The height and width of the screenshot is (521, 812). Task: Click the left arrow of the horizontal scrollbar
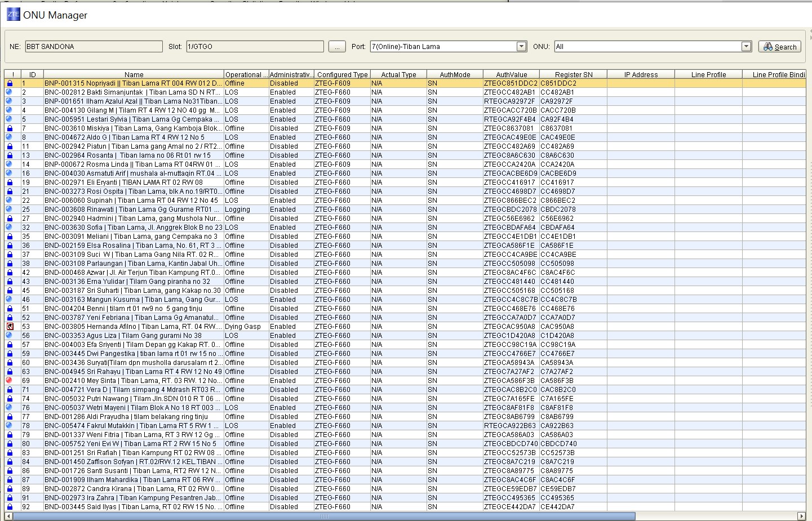point(8,516)
